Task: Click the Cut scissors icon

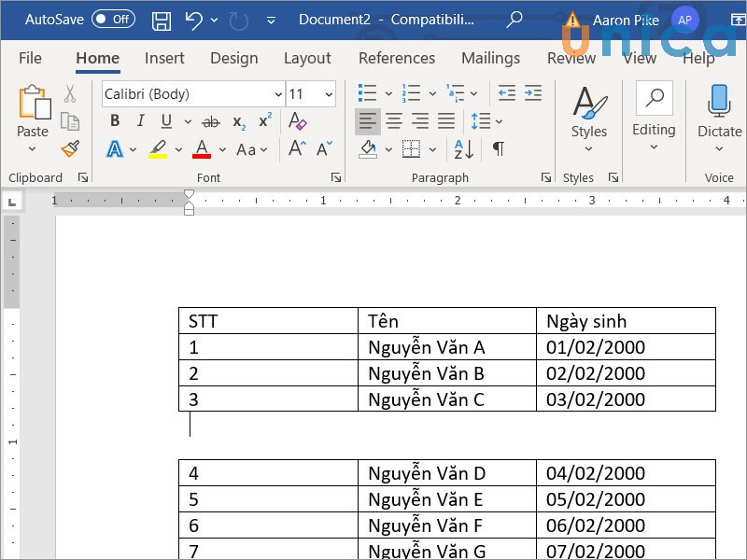Action: (x=70, y=93)
